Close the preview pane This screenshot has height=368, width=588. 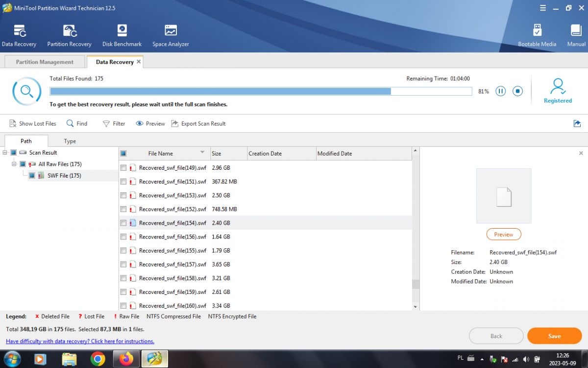(581, 153)
